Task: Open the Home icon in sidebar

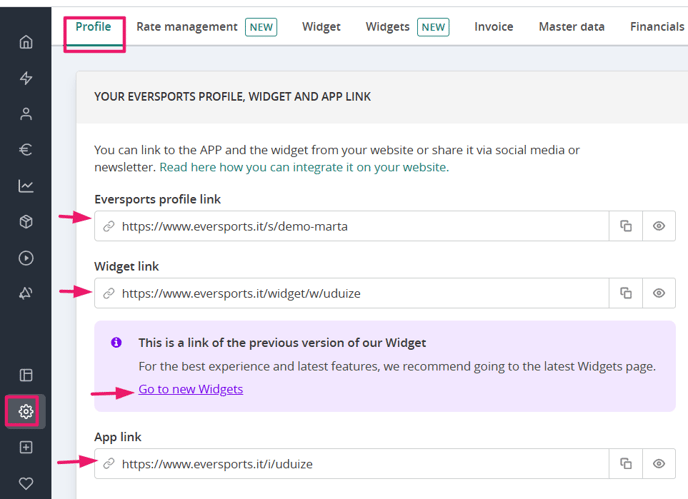Action: [26, 42]
